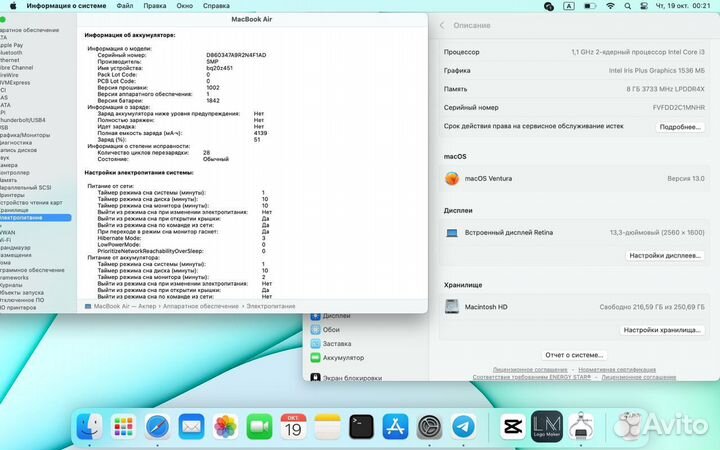Select Объекты запуска in the sidebar
Viewport: 720px width, 450px height.
[x=22, y=292]
